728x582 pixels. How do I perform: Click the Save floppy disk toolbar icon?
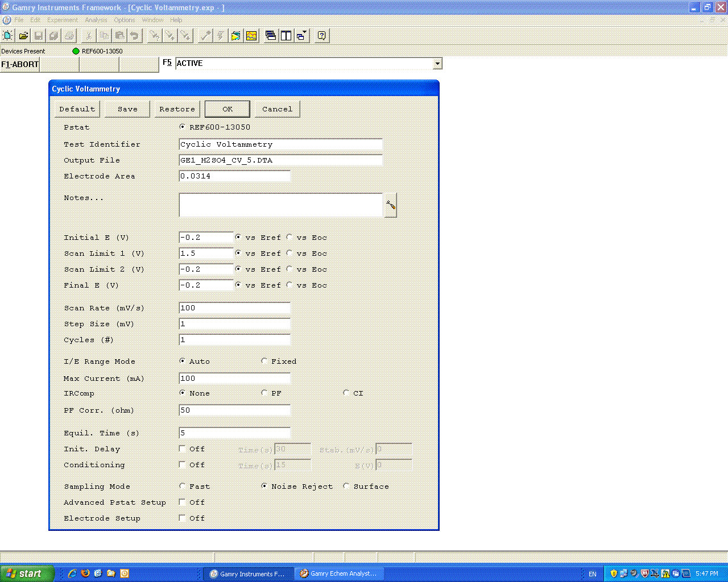(x=39, y=36)
